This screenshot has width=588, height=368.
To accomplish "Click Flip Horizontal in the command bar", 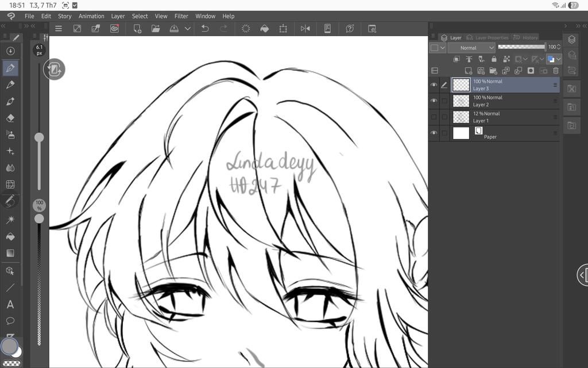I will tap(305, 29).
